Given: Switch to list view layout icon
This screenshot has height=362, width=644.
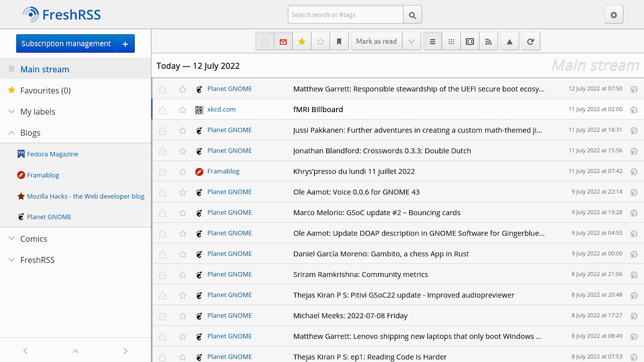Looking at the screenshot, I should (432, 41).
